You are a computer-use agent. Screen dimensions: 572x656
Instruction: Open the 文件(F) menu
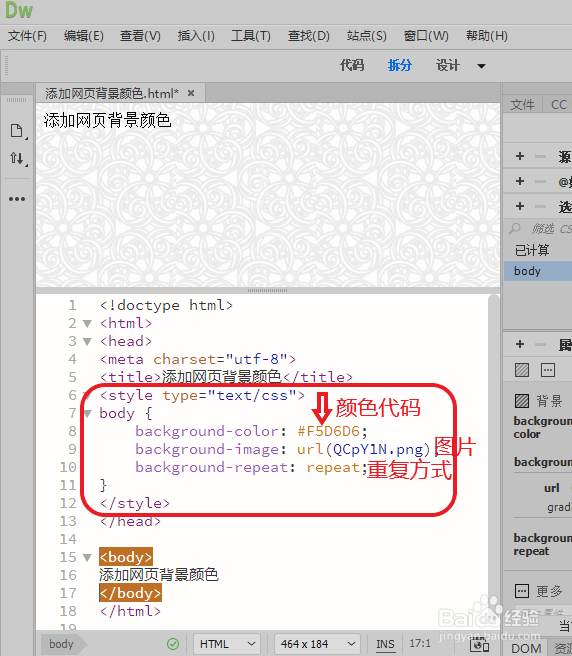(27, 36)
